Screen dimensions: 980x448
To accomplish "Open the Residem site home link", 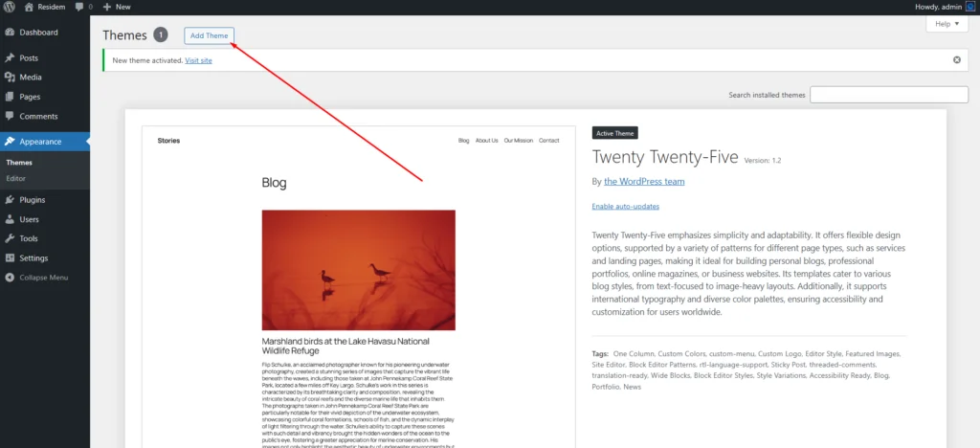I will click(x=45, y=7).
